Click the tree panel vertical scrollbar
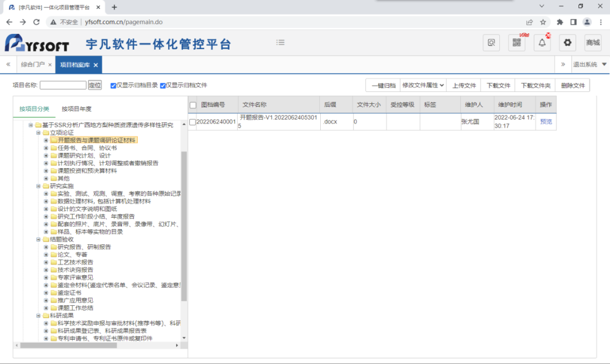 point(184,226)
